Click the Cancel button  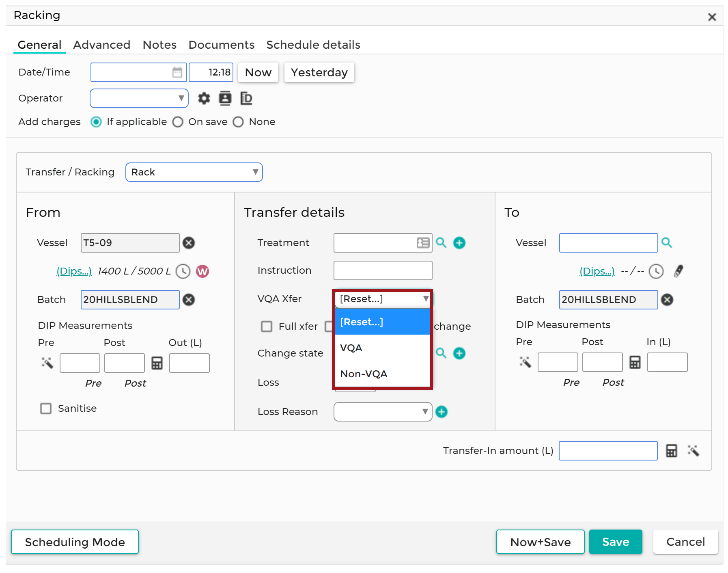685,542
